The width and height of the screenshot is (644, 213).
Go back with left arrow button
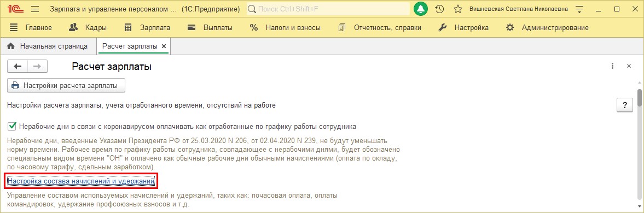click(x=18, y=67)
